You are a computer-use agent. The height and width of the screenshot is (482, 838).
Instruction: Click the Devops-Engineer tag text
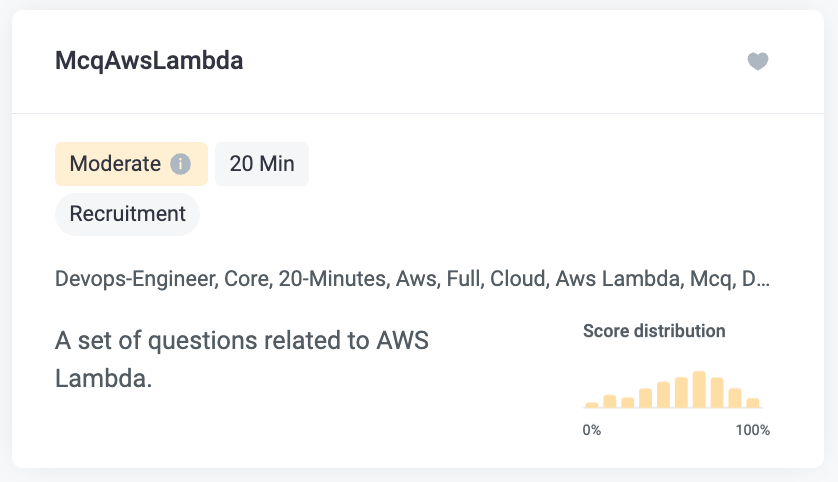coord(136,279)
